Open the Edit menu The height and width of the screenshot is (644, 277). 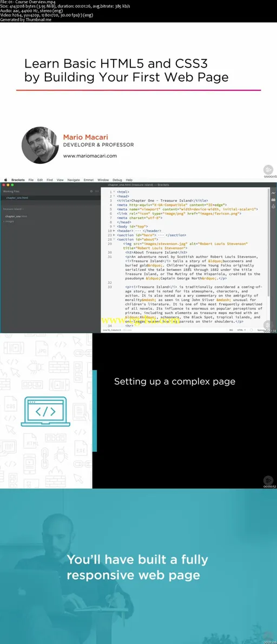click(40, 180)
